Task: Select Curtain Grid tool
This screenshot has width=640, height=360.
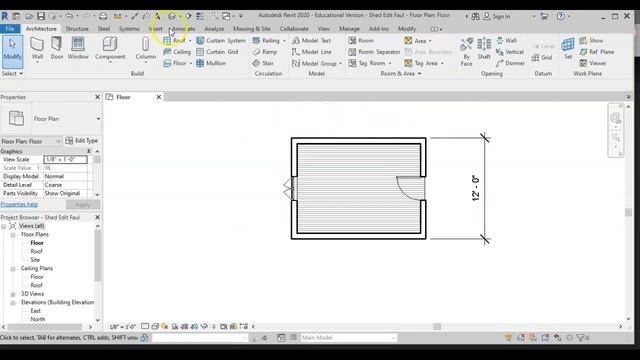Action: pos(217,52)
